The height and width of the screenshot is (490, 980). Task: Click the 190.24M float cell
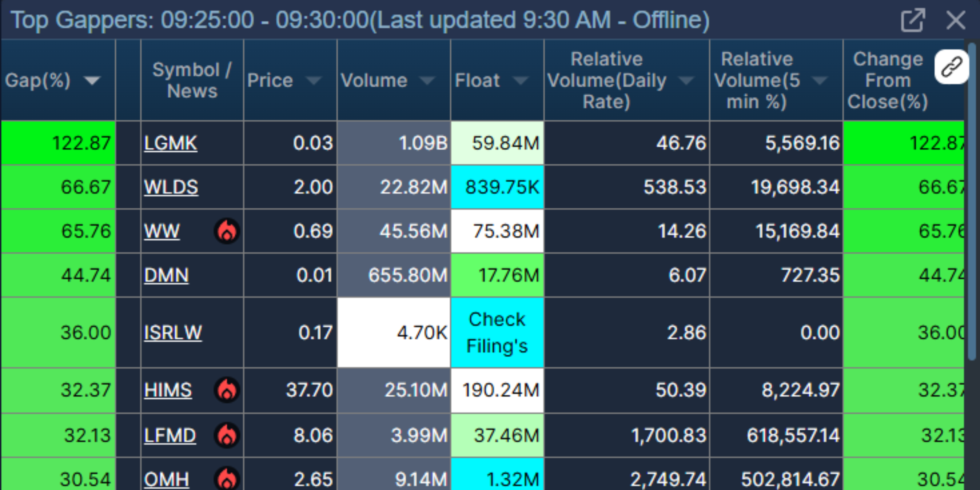497,390
